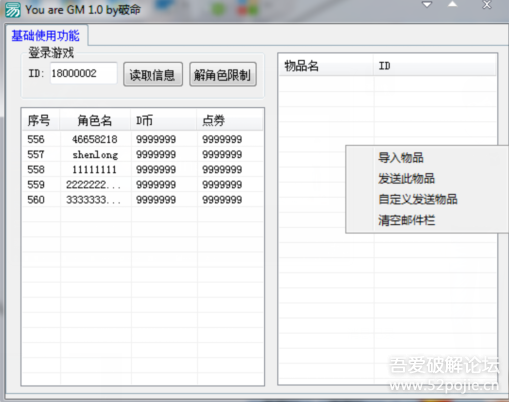The height and width of the screenshot is (402, 509).
Task: Click the app logo icon in title bar
Action: coord(13,10)
